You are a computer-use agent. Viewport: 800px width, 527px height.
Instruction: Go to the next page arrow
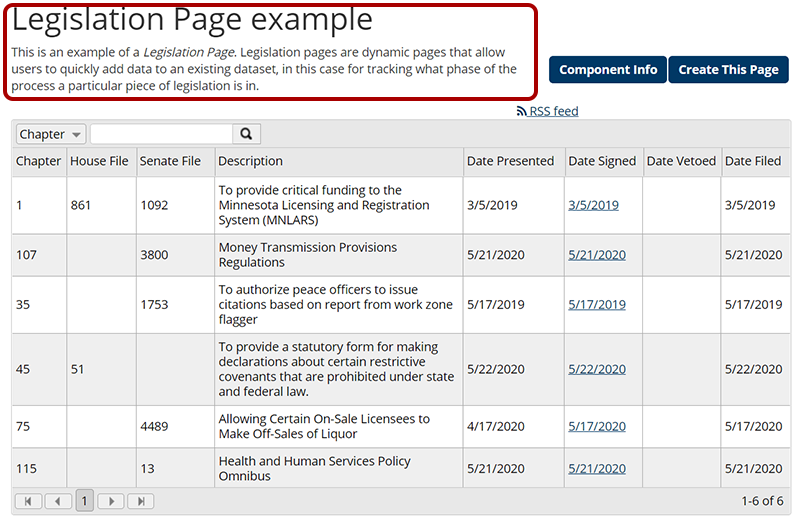point(112,501)
